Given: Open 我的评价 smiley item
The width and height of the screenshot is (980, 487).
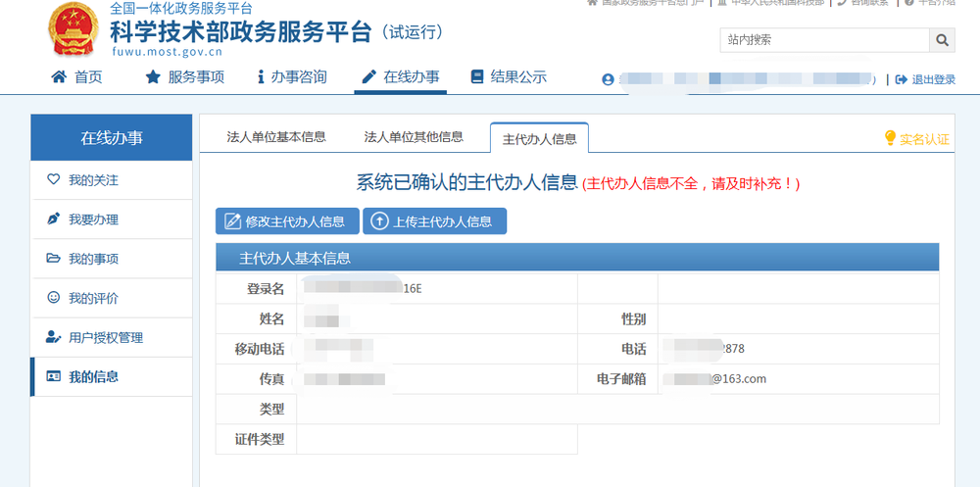Looking at the screenshot, I should tap(93, 298).
